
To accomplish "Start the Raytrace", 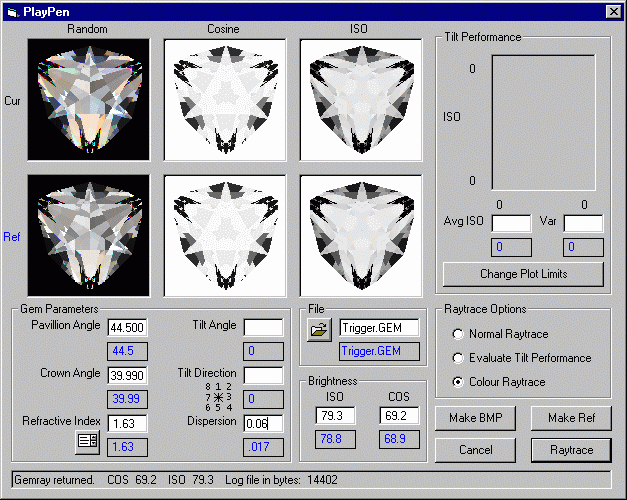I will pos(571,450).
